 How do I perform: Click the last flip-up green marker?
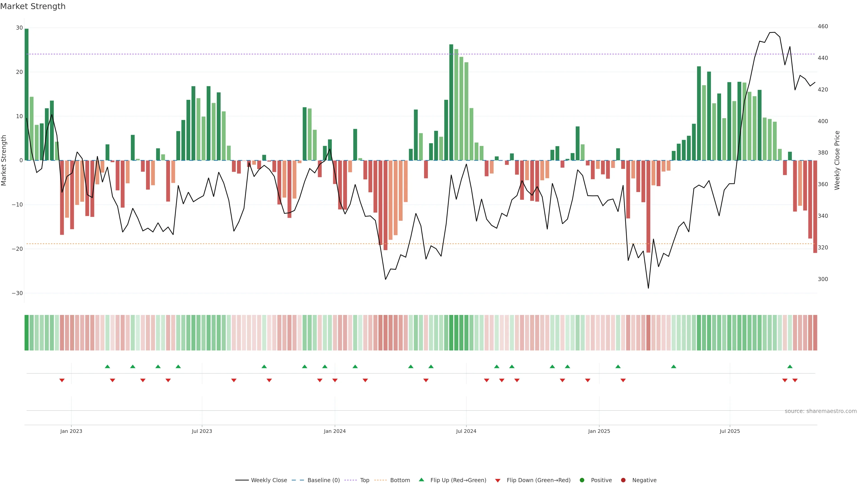pyautogui.click(x=790, y=366)
